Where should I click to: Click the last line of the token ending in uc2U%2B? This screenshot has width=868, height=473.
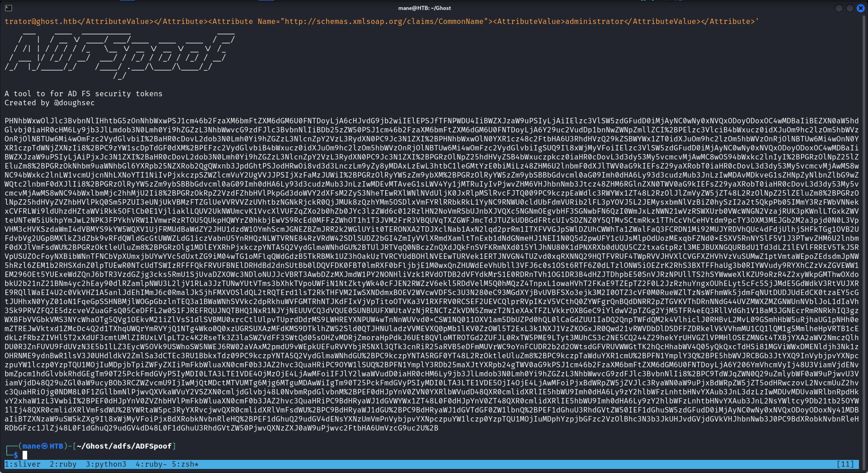(x=222, y=428)
